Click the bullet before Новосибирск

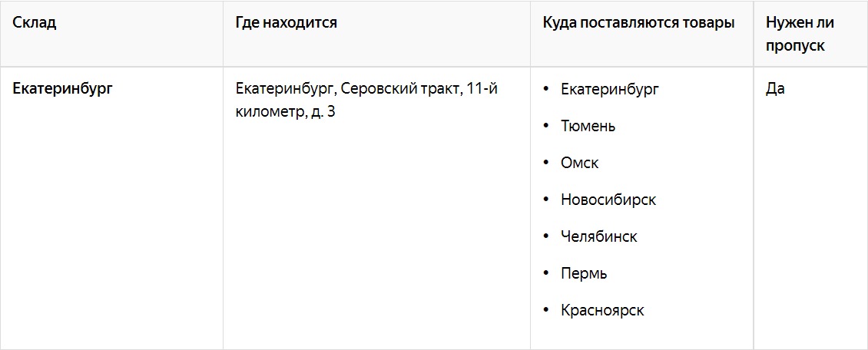pyautogui.click(x=547, y=200)
